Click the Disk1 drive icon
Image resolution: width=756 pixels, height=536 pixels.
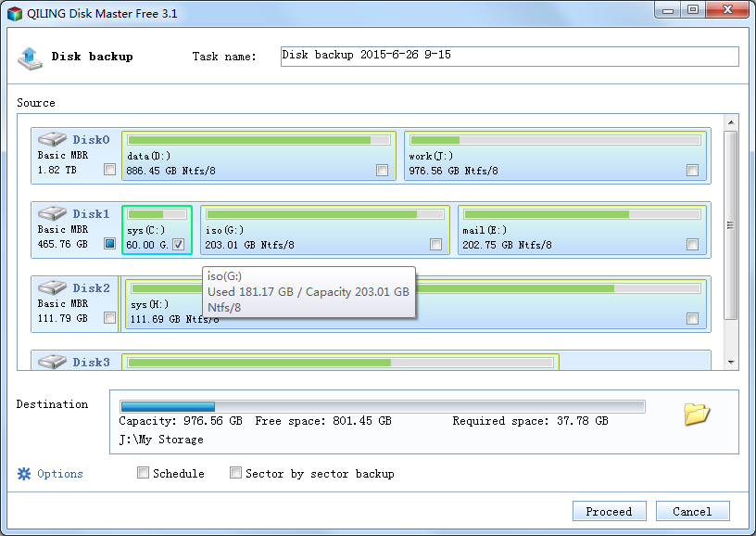pos(52,213)
